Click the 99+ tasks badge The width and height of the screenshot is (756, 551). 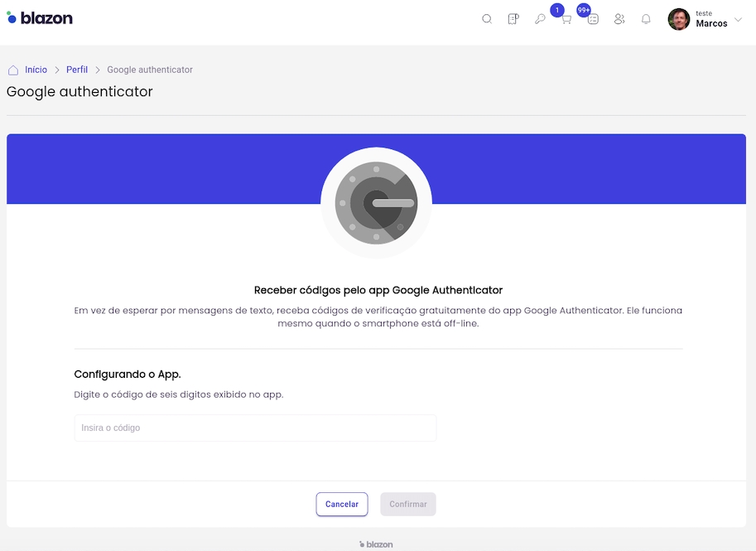coord(584,10)
